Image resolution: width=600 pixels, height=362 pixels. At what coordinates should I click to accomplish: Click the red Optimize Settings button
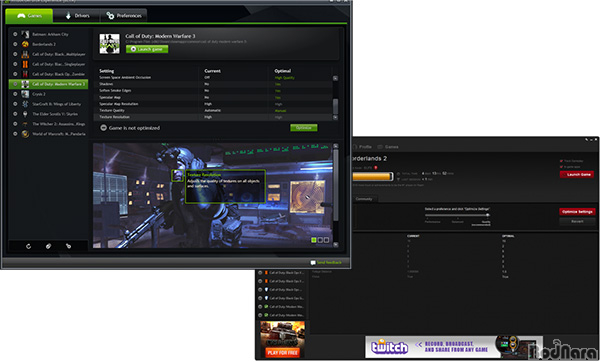click(x=577, y=212)
